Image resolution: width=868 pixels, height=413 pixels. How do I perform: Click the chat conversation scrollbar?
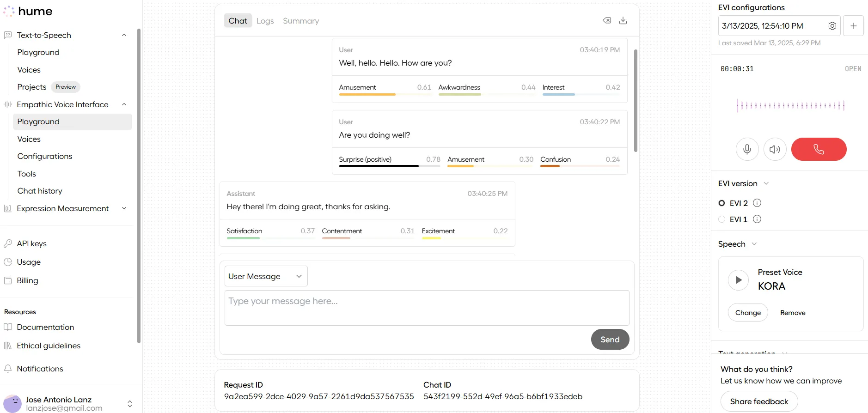click(x=636, y=101)
